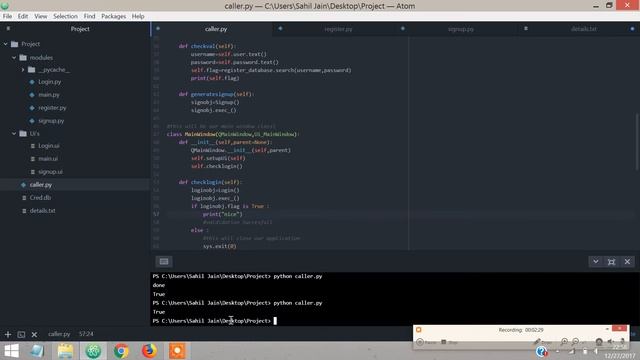The height and width of the screenshot is (360, 640).
Task: Open the Packages menu
Action: tap(113, 16)
